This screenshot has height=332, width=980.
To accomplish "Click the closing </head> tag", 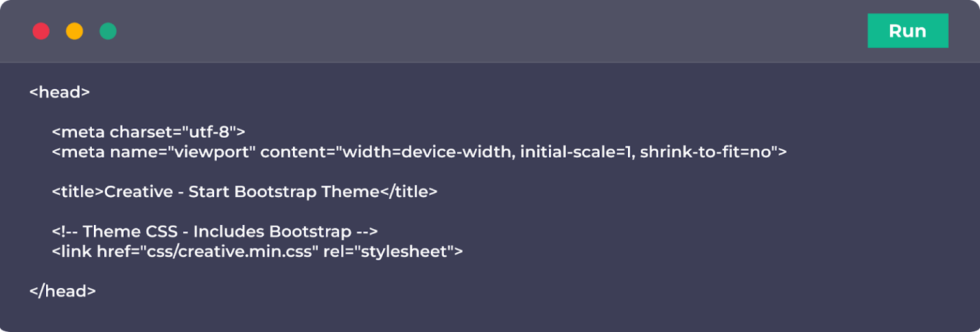I will pyautogui.click(x=63, y=291).
